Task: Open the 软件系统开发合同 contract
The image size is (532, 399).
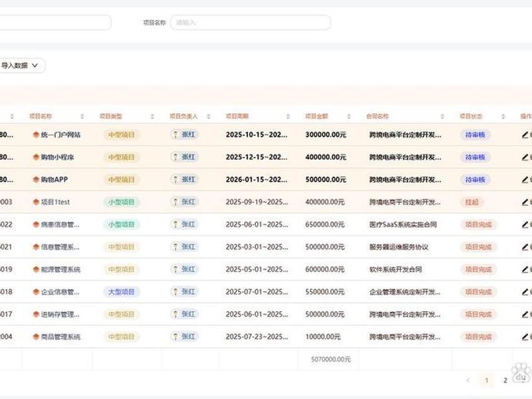Action: [396, 269]
